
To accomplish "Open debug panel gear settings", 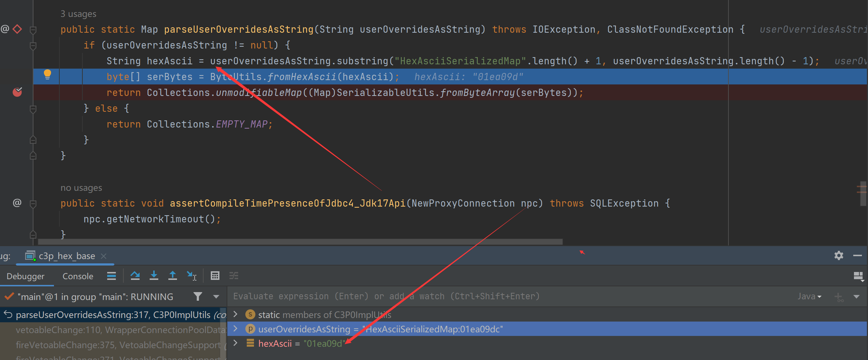I will click(x=839, y=255).
